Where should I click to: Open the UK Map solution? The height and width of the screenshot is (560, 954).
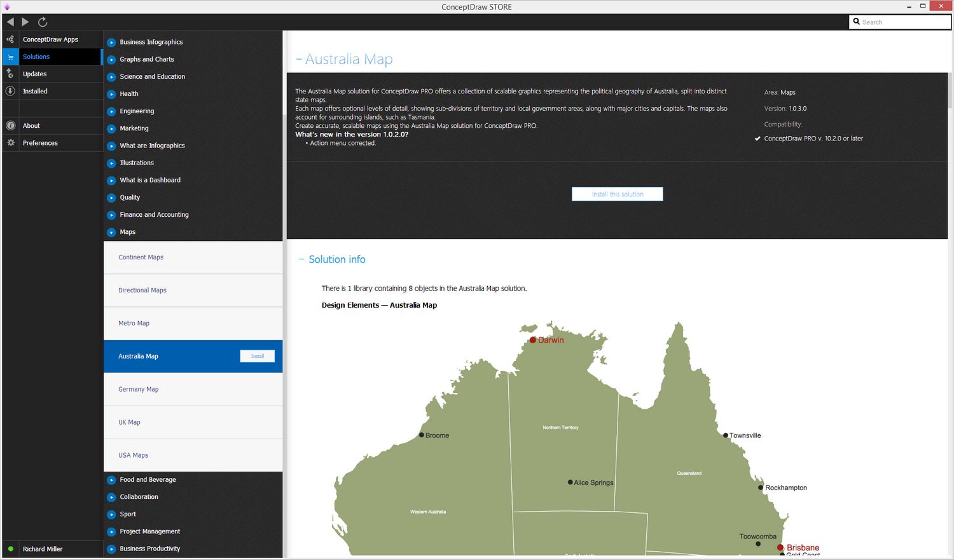click(x=193, y=423)
